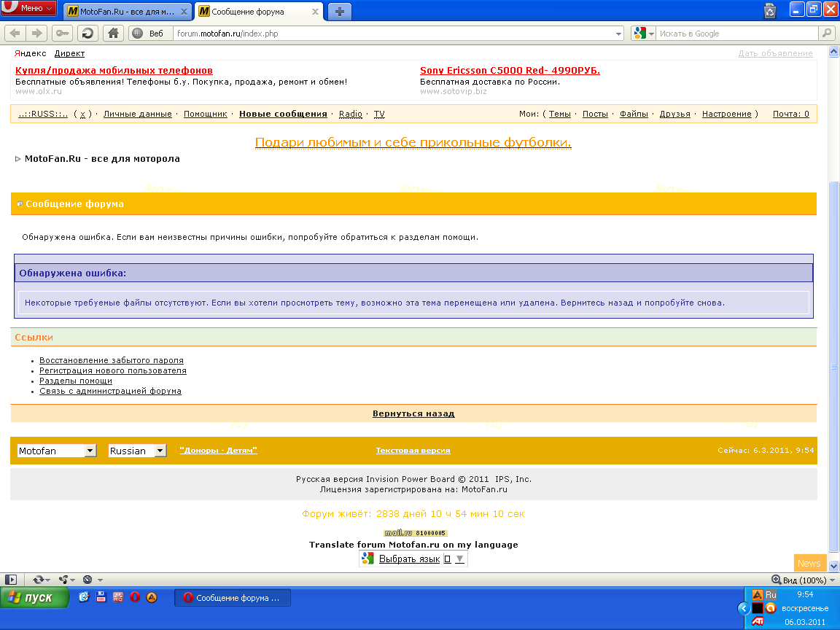The image size is (840, 630).
Task: Check mail via Почта: 0
Action: 790,114
